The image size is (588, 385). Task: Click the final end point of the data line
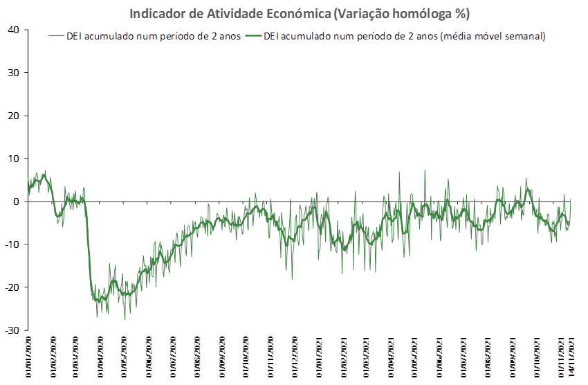click(x=571, y=199)
